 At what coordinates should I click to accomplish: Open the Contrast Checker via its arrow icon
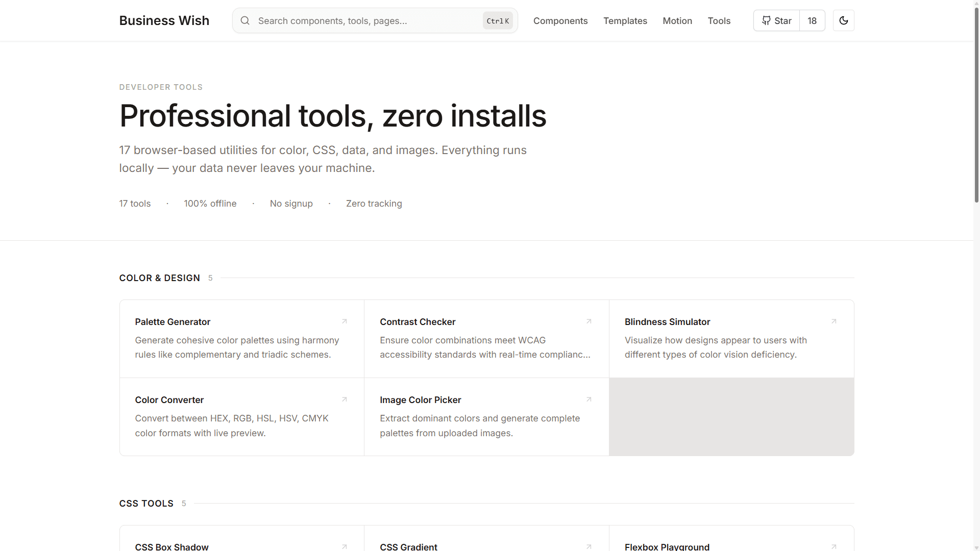click(x=589, y=321)
